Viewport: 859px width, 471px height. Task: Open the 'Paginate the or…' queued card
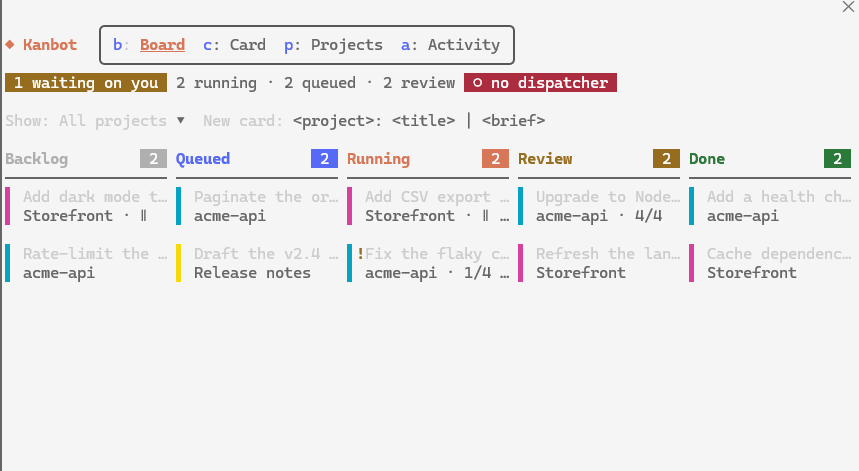(257, 206)
